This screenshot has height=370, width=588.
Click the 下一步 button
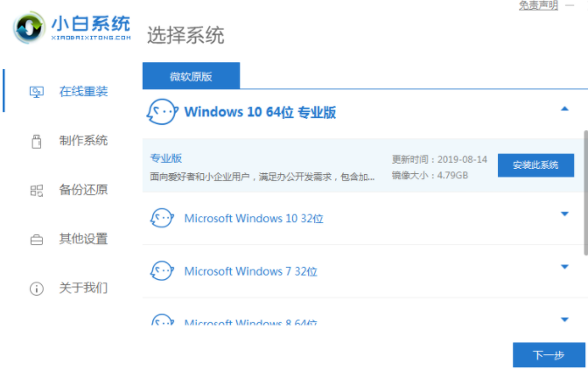point(548,354)
